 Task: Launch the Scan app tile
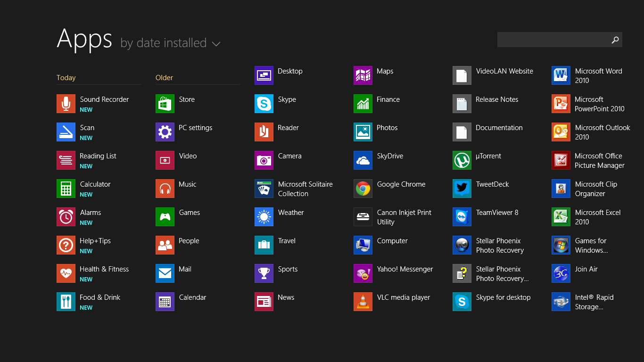(x=66, y=132)
